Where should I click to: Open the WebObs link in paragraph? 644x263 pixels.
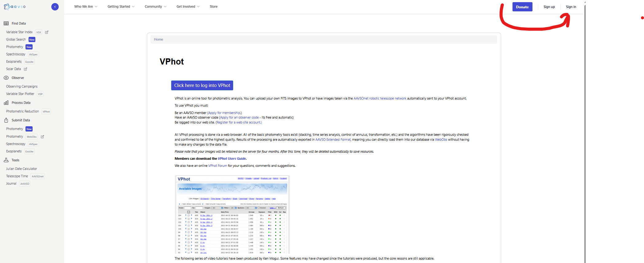(441, 139)
